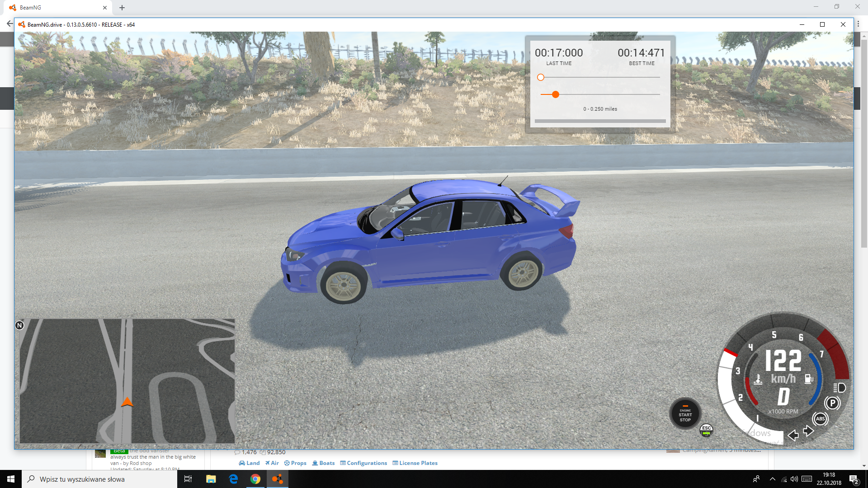Open File Explorer from the taskbar
Image resolution: width=868 pixels, height=488 pixels.
(211, 479)
